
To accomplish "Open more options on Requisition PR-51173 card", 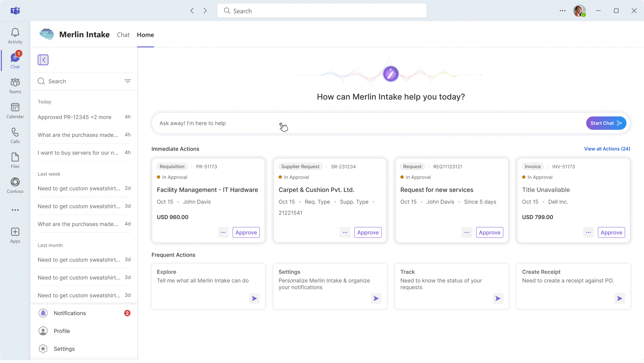I will pos(223,232).
